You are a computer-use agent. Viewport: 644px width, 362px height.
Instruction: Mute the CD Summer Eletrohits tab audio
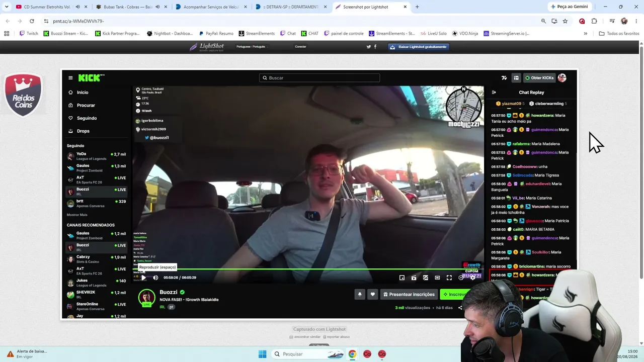click(x=77, y=7)
